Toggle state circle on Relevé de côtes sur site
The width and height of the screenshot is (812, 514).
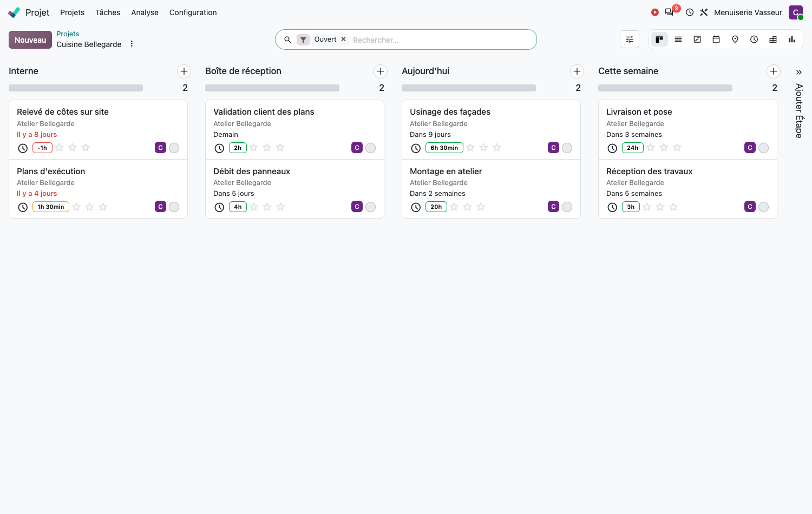click(x=174, y=148)
